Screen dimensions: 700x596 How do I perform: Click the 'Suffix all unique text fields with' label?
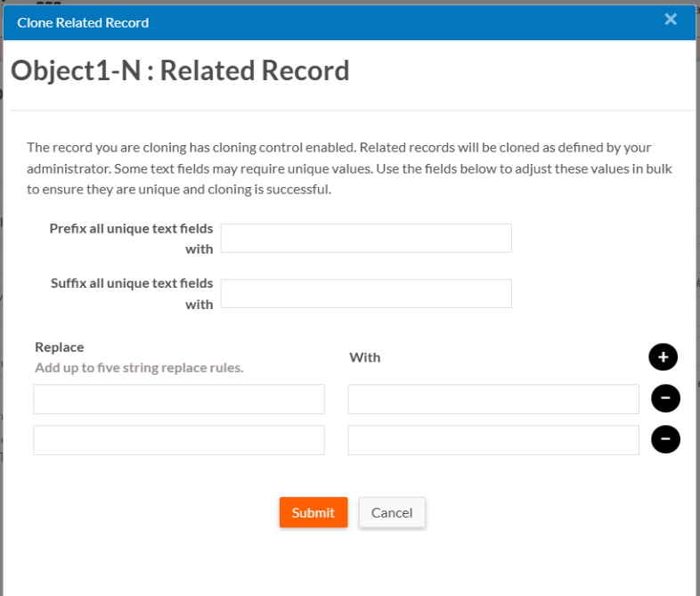[x=132, y=293]
